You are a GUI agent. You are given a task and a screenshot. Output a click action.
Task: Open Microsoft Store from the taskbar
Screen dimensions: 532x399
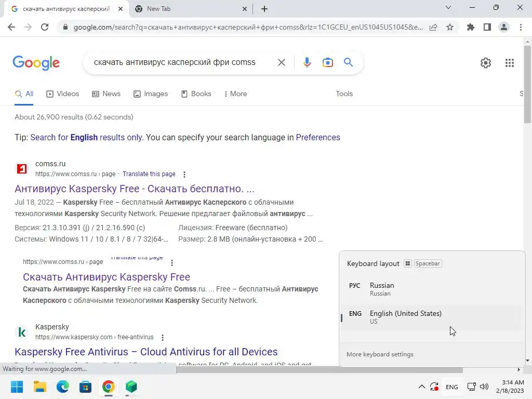[x=86, y=387]
